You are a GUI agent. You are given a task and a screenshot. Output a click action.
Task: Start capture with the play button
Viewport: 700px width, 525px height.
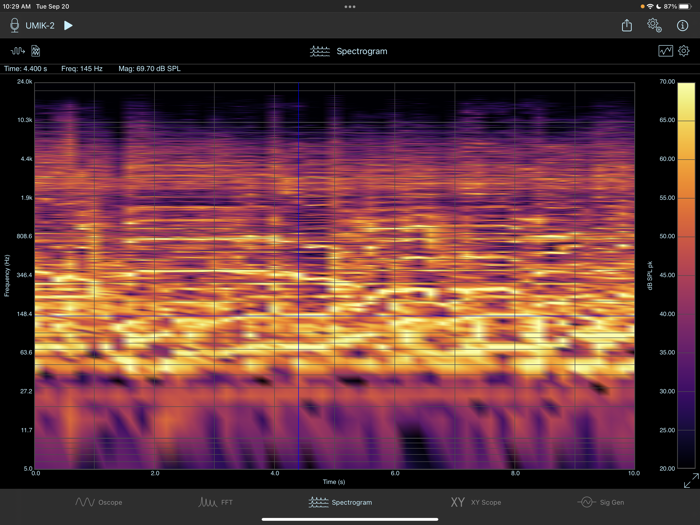click(x=68, y=25)
